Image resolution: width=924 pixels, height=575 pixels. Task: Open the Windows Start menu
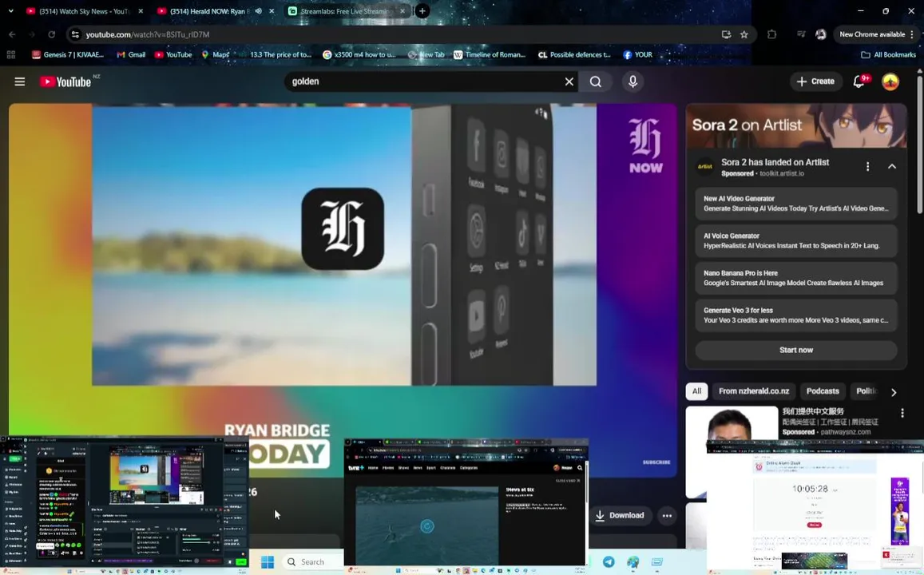pos(267,561)
